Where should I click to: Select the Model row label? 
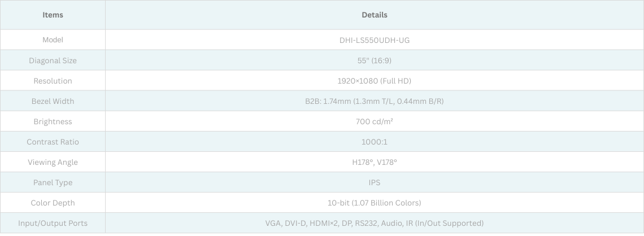[53, 40]
